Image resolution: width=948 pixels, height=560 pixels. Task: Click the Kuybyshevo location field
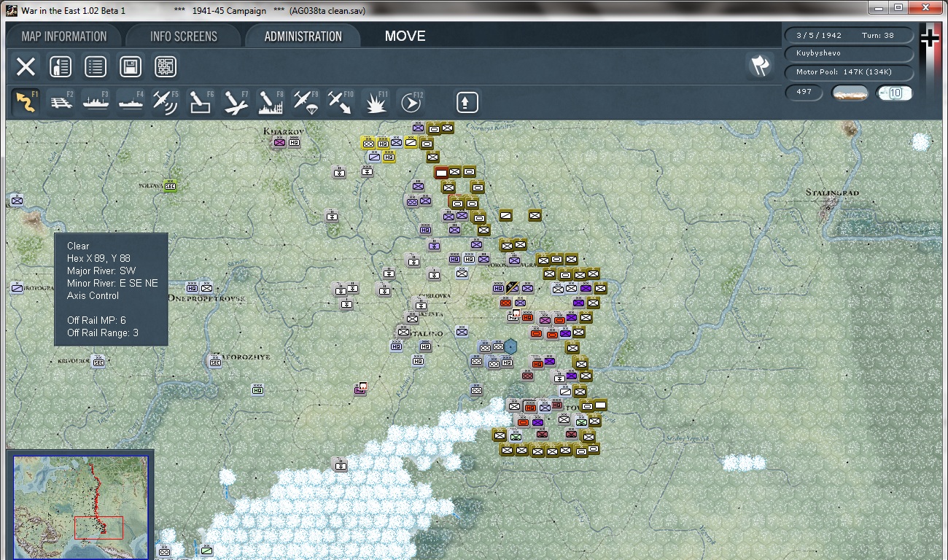tap(849, 54)
